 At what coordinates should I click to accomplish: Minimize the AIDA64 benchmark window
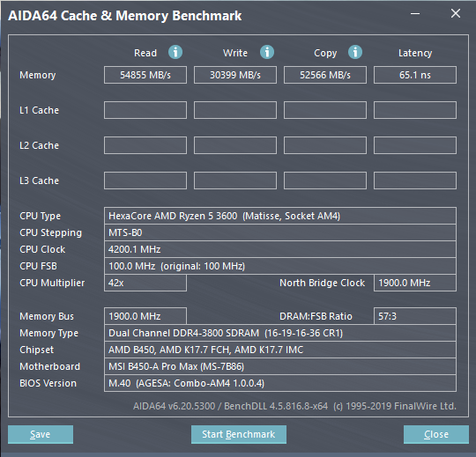[x=415, y=13]
